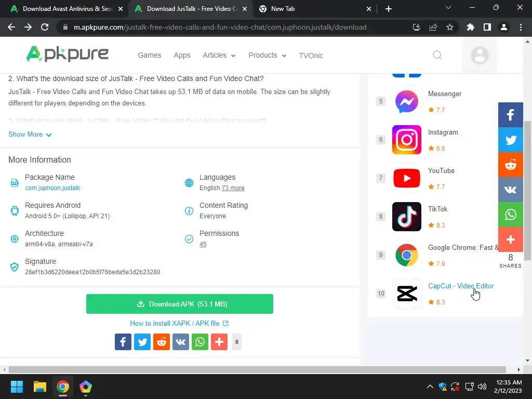Click the address bar URL

[220, 27]
